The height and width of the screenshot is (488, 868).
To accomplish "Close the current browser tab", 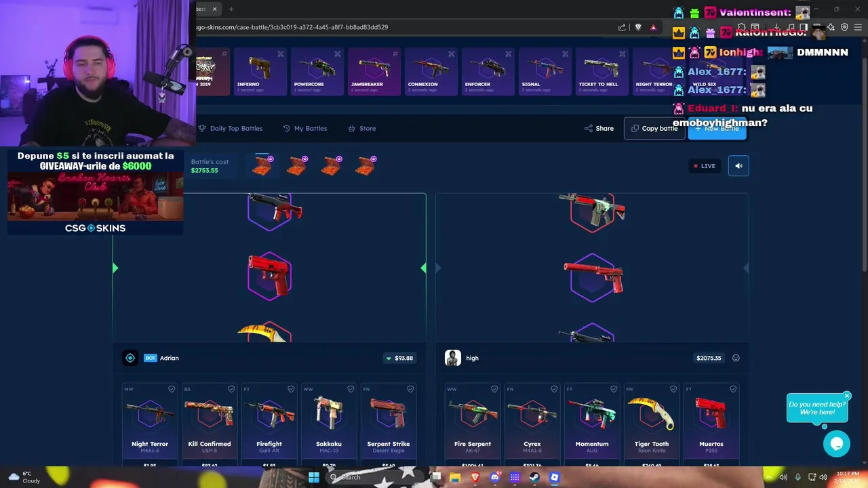I will tap(215, 9).
